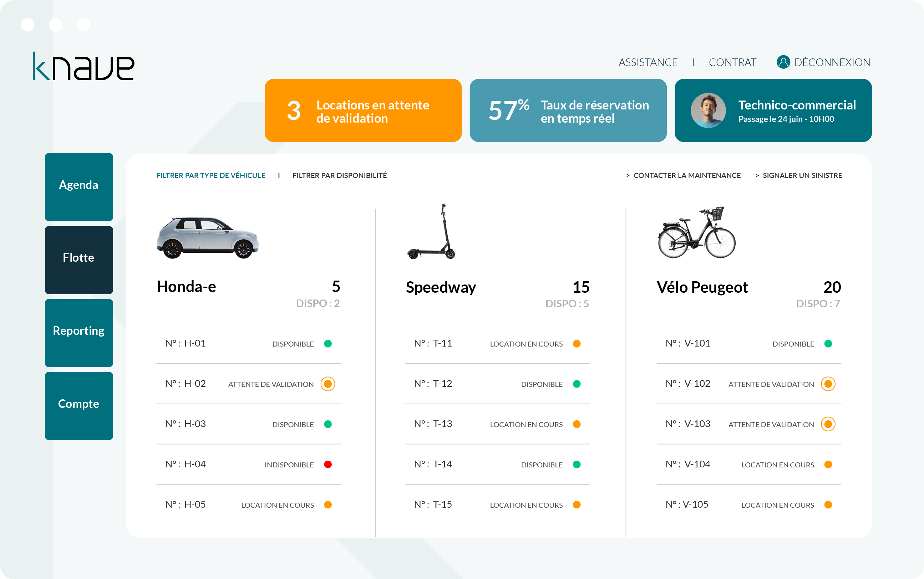Open the Technico-commercial appointment card
The image size is (924, 579).
click(773, 110)
